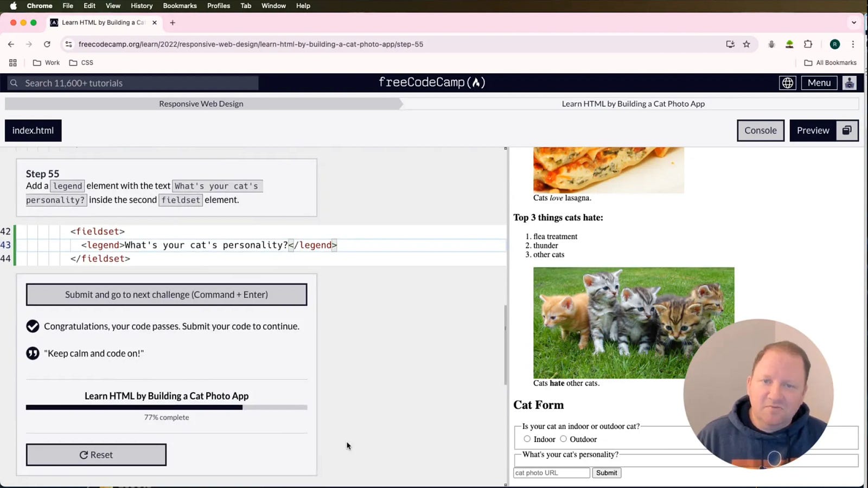The image size is (868, 488).
Task: Go to Responsive Web Design breadcrumb
Action: pyautogui.click(x=201, y=104)
